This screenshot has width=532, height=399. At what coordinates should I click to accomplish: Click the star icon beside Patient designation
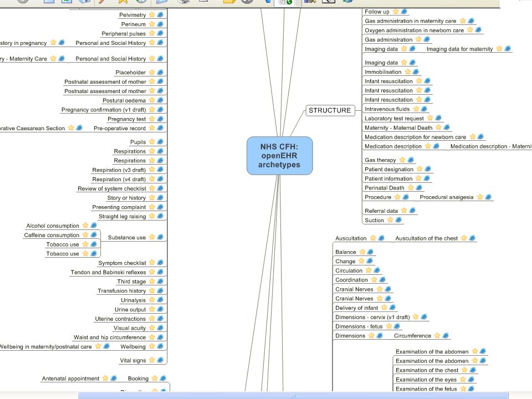pyautogui.click(x=420, y=169)
